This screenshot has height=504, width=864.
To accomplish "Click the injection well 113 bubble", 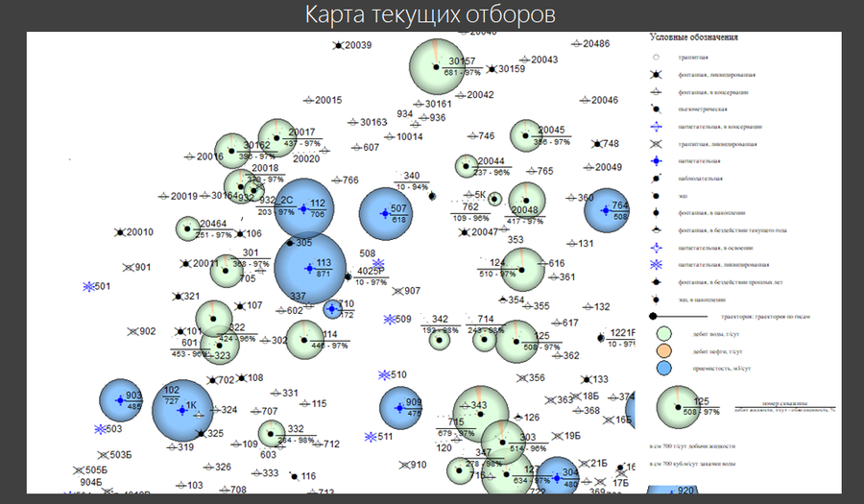I will pos(310,268).
